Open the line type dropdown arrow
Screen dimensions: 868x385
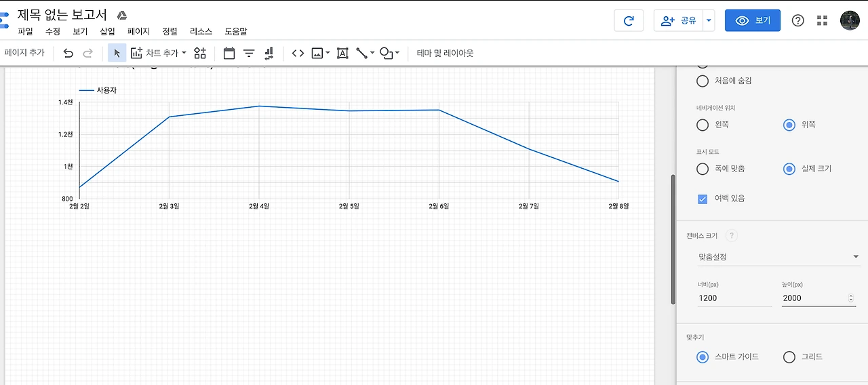click(x=372, y=53)
